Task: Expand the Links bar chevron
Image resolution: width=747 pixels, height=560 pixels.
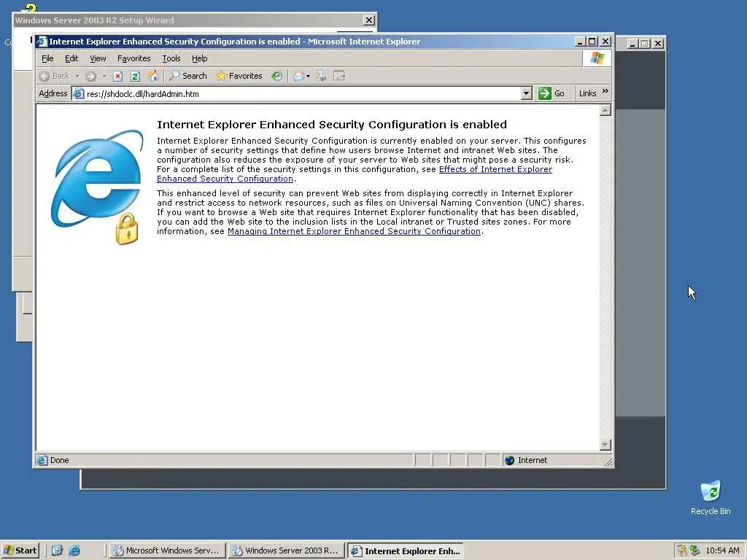Action: (x=605, y=91)
